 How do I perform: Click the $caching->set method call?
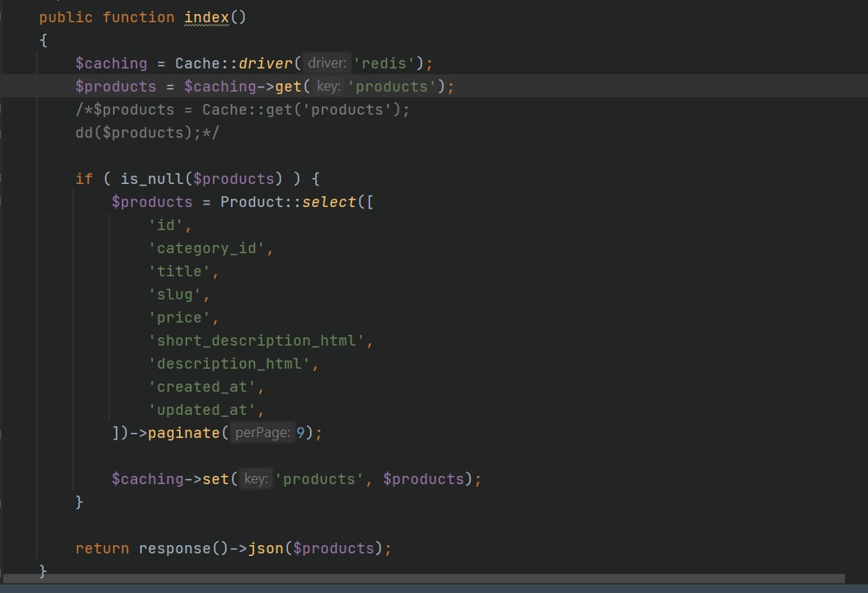coord(171,480)
